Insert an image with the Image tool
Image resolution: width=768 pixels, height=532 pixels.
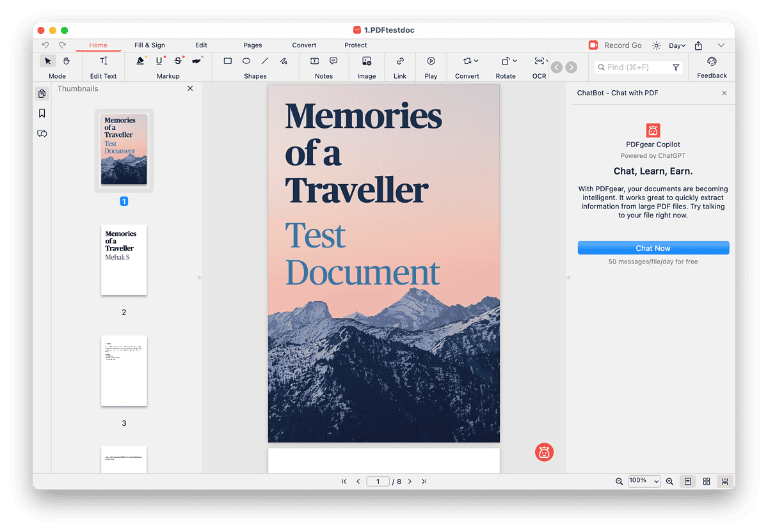pyautogui.click(x=366, y=61)
